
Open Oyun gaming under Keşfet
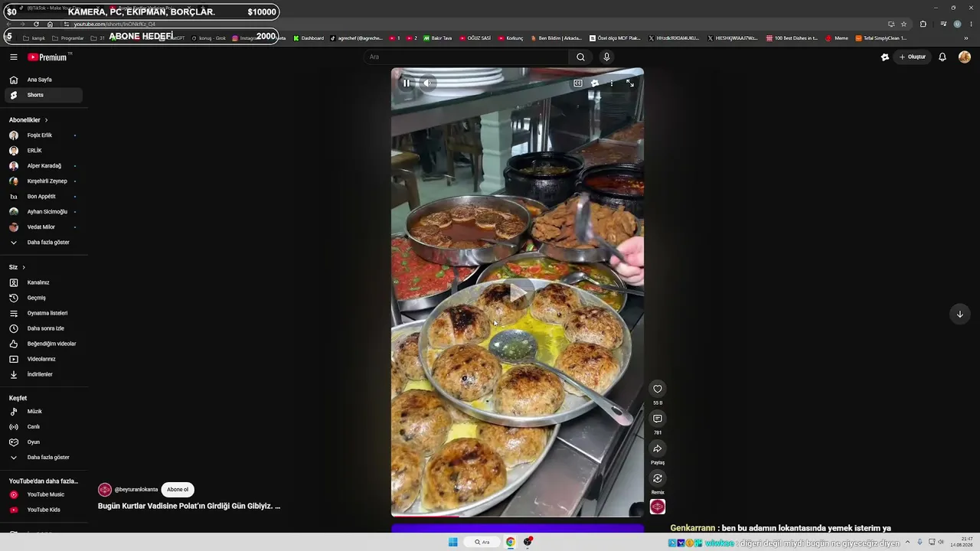(x=44, y=442)
